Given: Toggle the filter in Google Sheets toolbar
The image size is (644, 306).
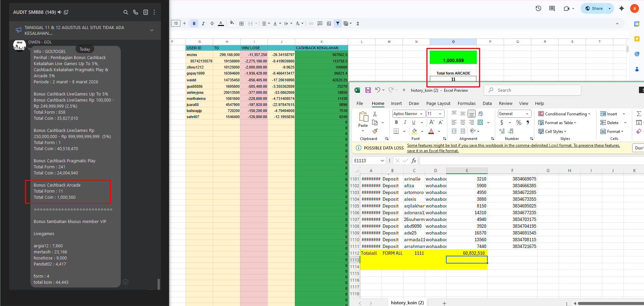Looking at the screenshot, I should click(x=338, y=24).
